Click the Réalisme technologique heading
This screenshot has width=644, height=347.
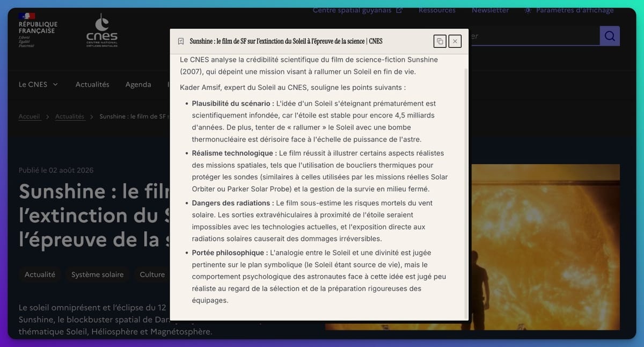coord(235,153)
